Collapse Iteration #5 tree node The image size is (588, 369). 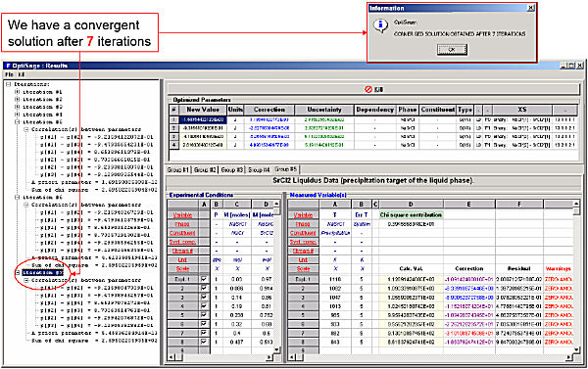pyautogui.click(x=17, y=122)
